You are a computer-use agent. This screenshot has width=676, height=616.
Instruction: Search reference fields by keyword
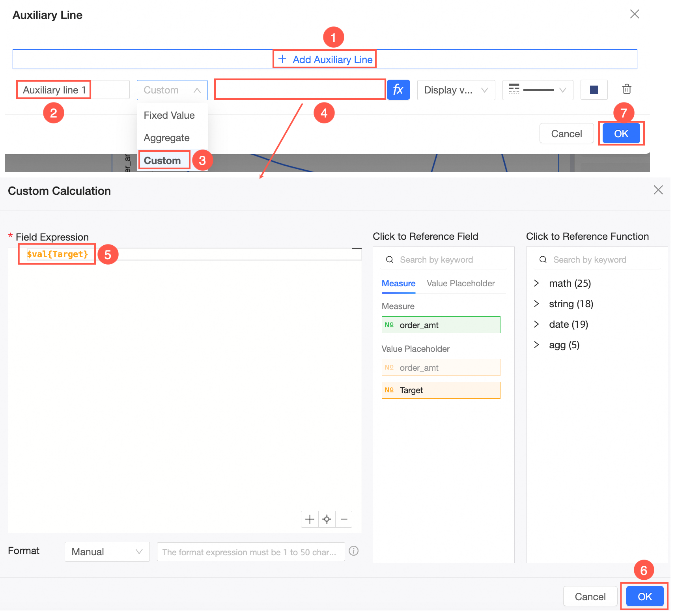[x=443, y=259]
